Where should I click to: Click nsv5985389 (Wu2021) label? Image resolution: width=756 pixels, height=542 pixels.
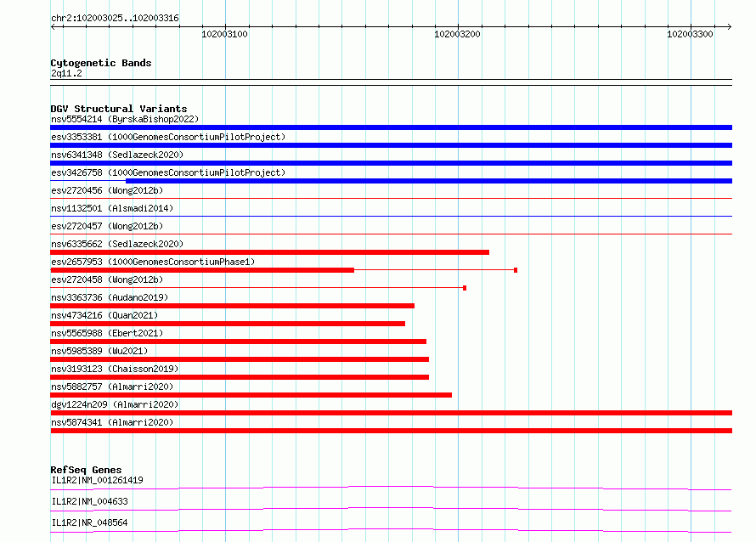pyautogui.click(x=99, y=351)
